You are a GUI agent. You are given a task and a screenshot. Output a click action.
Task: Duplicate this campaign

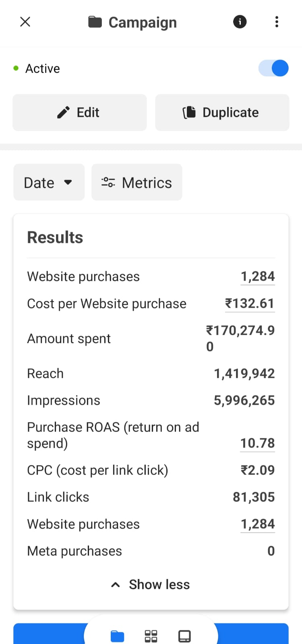tap(222, 112)
